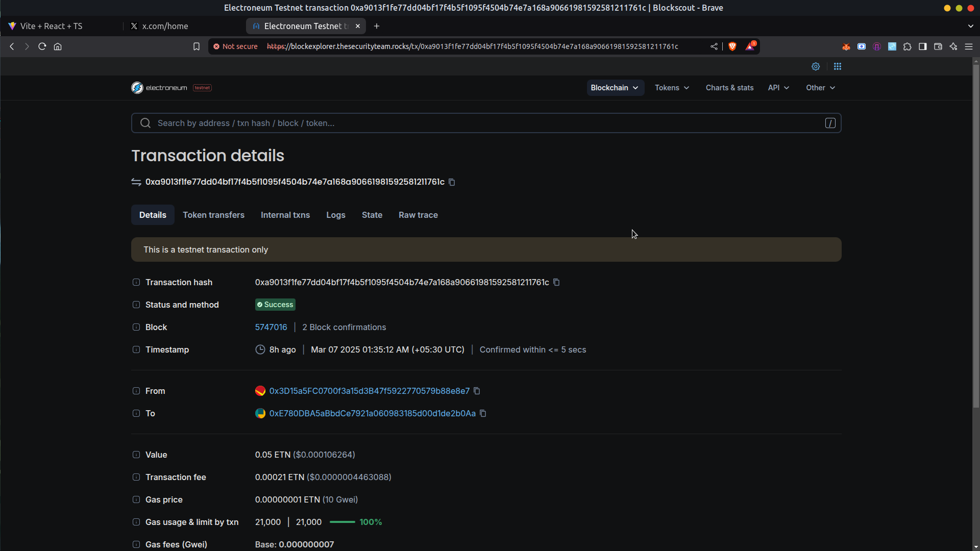Click the Brave Shields lion icon
This screenshot has height=551, width=980.
click(x=732, y=46)
